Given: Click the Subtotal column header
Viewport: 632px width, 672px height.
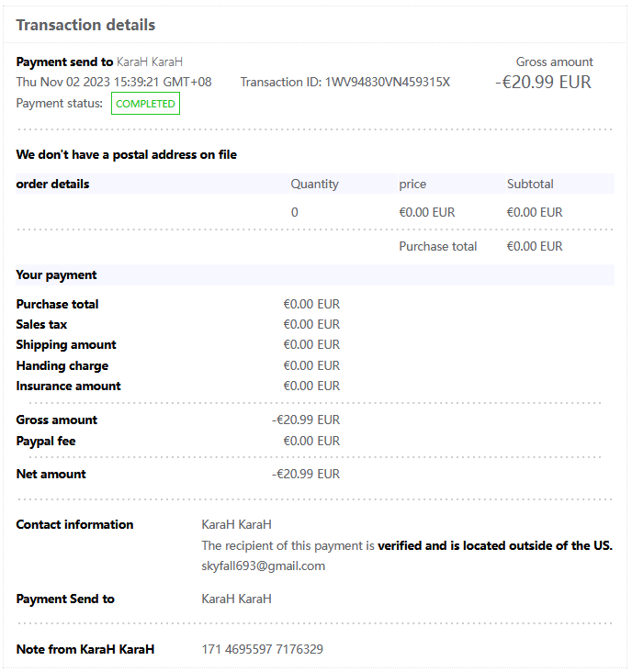Looking at the screenshot, I should point(530,184).
